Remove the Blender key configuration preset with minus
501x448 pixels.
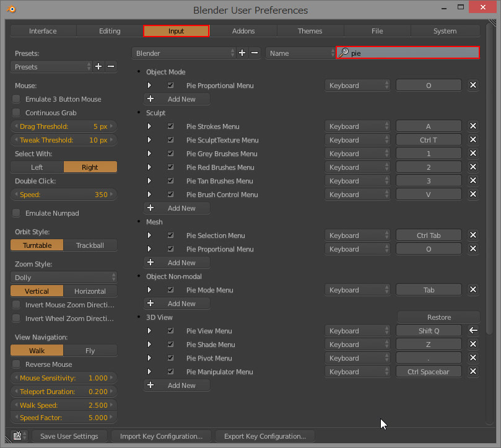(255, 53)
